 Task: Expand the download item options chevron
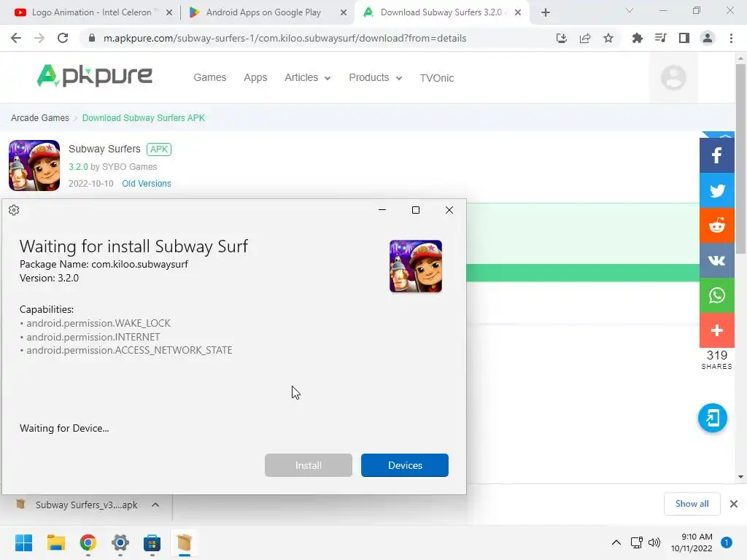[x=155, y=505]
